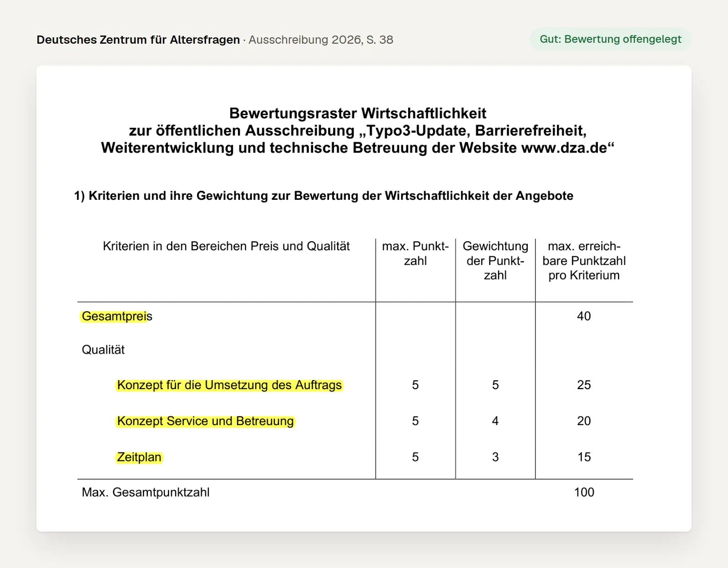This screenshot has width=728, height=568.
Task: Click max. Punktzahl 5 in the Service row
Action: point(415,421)
